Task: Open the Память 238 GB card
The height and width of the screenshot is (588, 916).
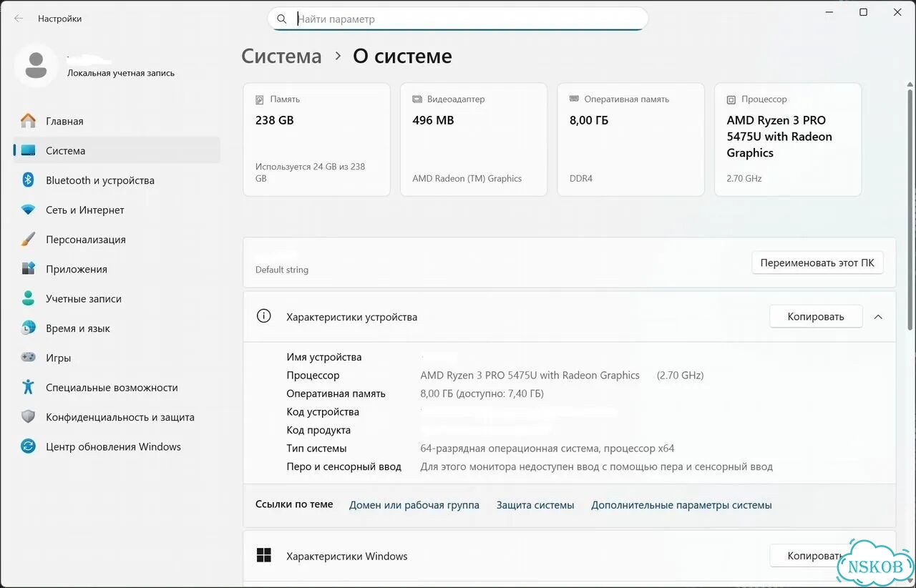Action: pyautogui.click(x=317, y=139)
